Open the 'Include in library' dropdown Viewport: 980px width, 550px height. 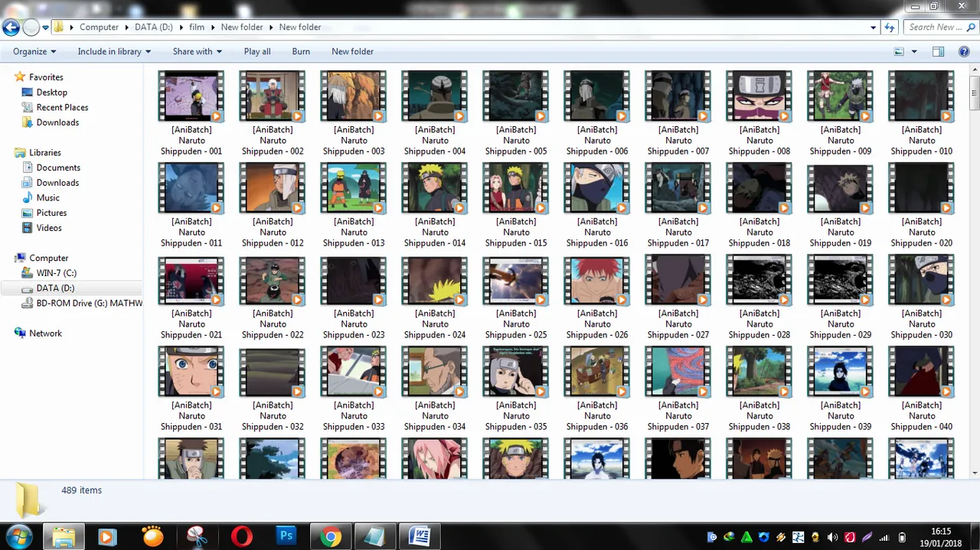tap(114, 51)
